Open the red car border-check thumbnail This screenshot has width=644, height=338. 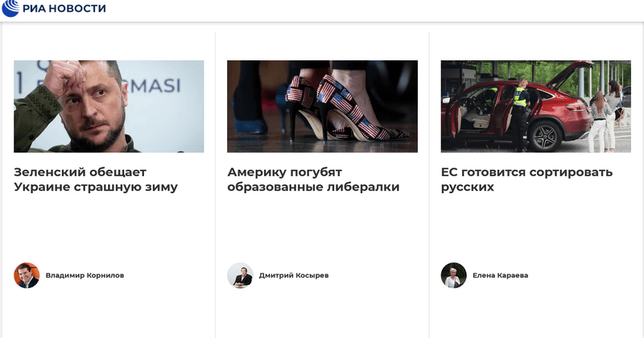pos(536,106)
